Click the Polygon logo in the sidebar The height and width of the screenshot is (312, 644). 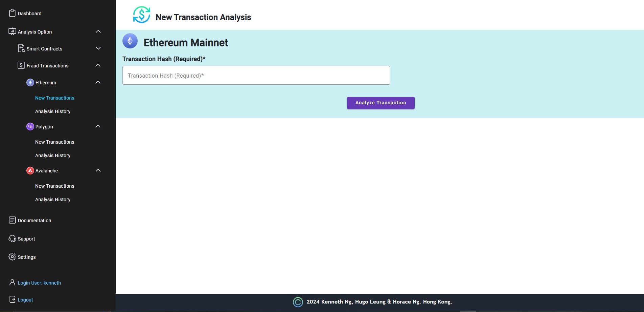tap(30, 126)
